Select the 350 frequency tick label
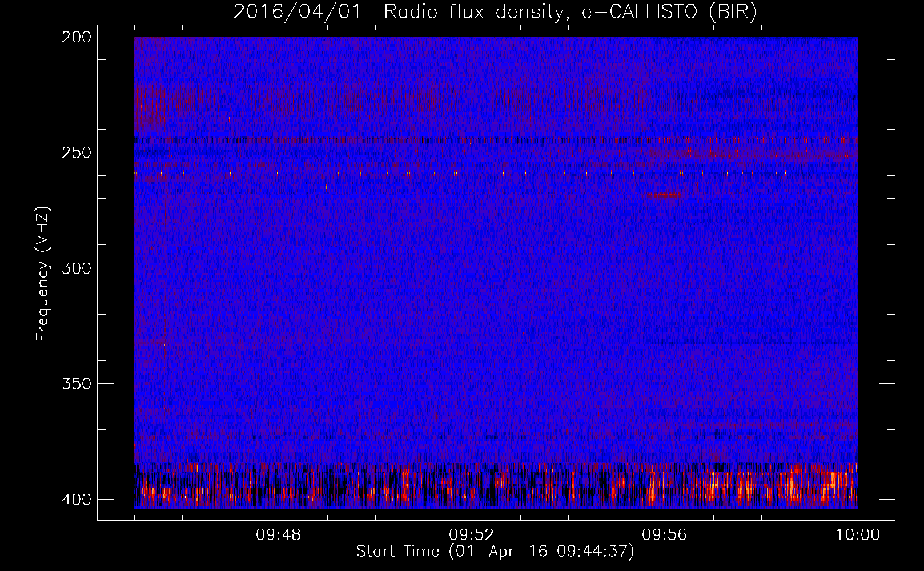The image size is (924, 571). [77, 384]
